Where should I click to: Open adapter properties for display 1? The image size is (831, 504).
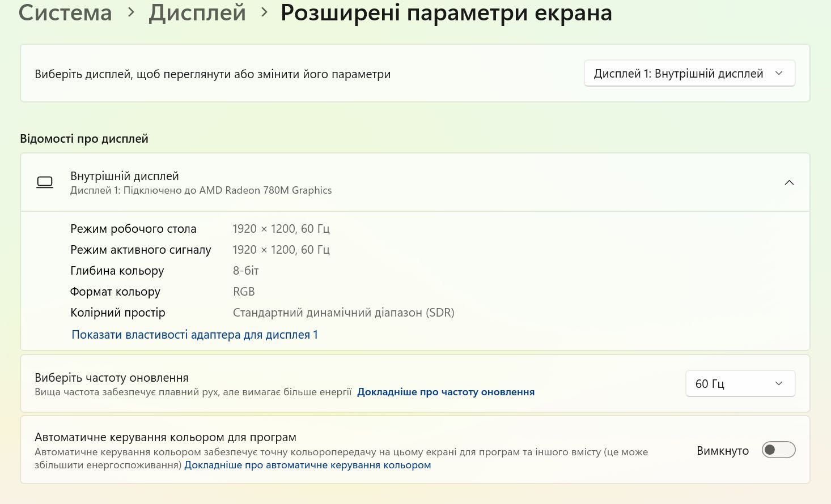[x=194, y=335]
